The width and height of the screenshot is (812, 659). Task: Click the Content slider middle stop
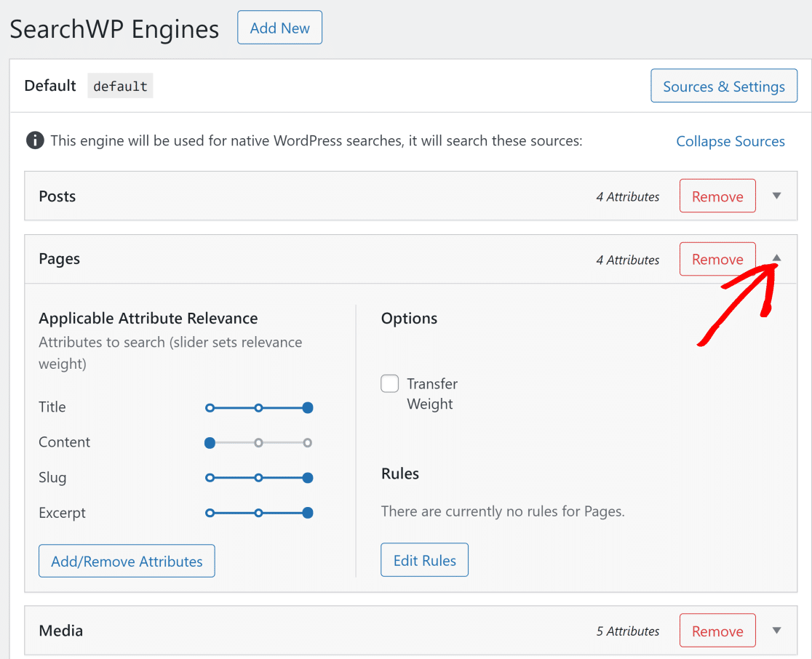point(258,442)
